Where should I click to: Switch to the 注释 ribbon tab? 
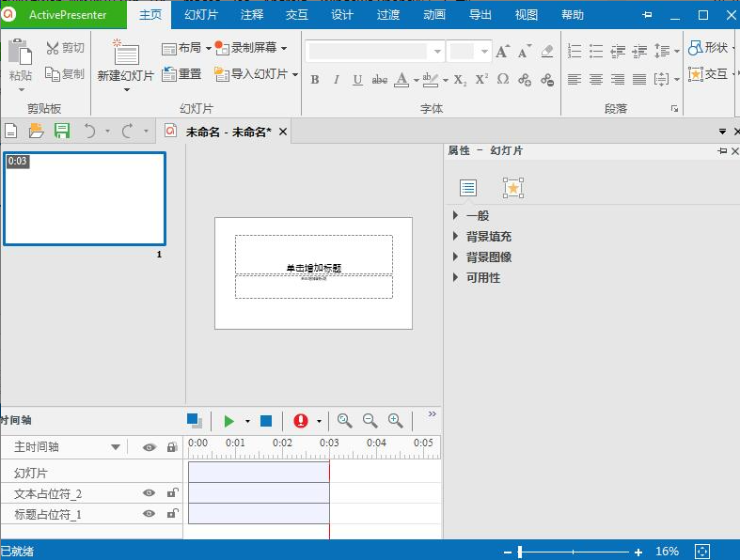[x=252, y=15]
